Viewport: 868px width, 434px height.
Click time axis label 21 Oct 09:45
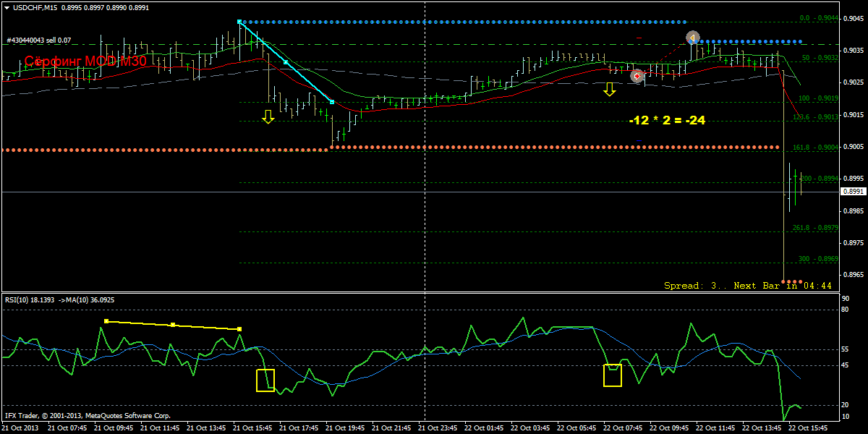click(115, 428)
